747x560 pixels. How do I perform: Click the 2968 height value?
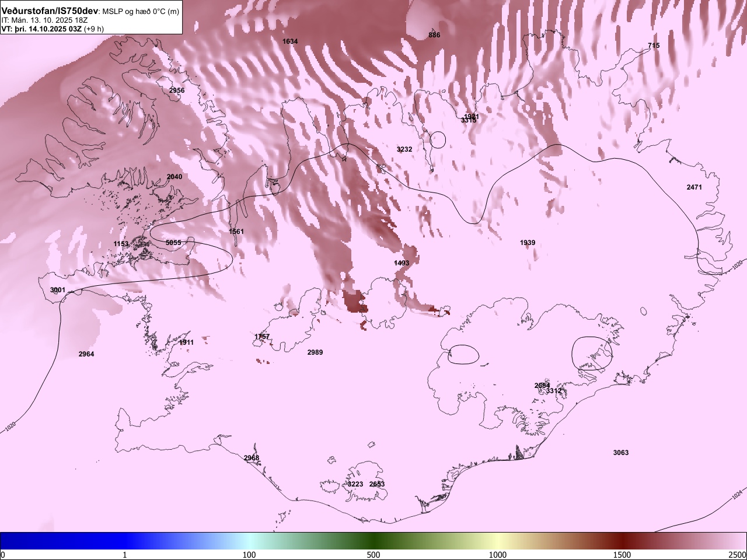(252, 458)
